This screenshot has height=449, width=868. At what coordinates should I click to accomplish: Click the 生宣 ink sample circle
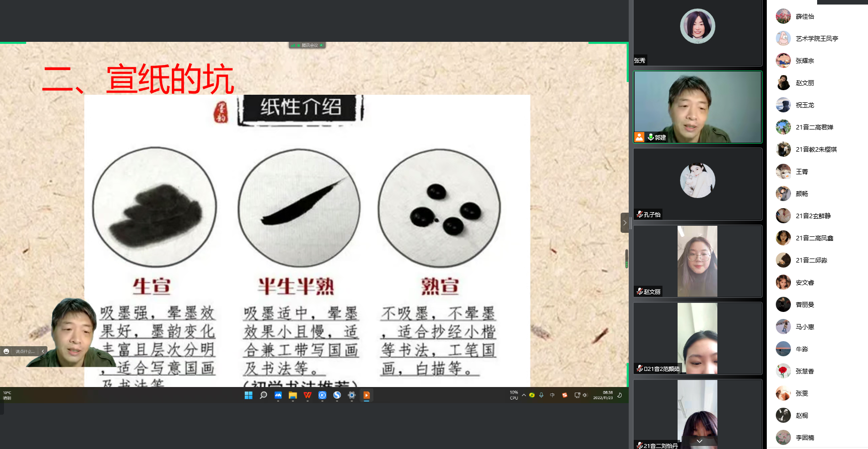pyautogui.click(x=154, y=207)
